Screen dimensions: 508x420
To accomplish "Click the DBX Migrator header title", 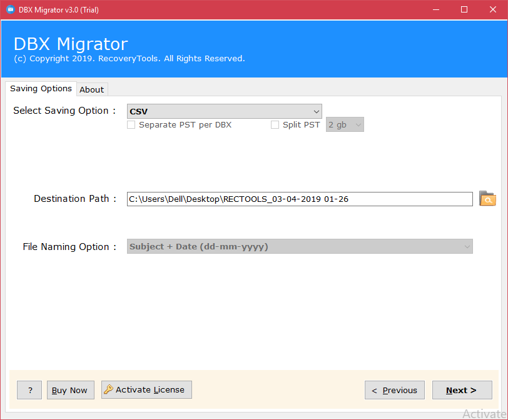I will (71, 44).
